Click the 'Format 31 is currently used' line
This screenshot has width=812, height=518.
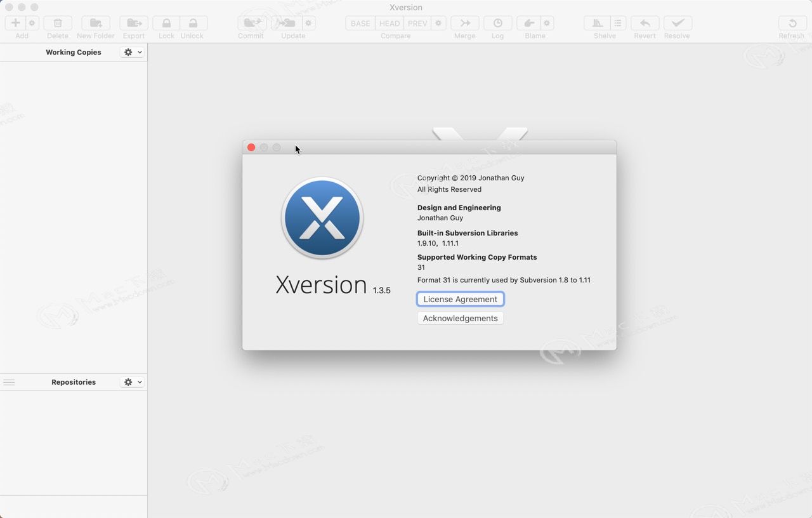tap(504, 280)
